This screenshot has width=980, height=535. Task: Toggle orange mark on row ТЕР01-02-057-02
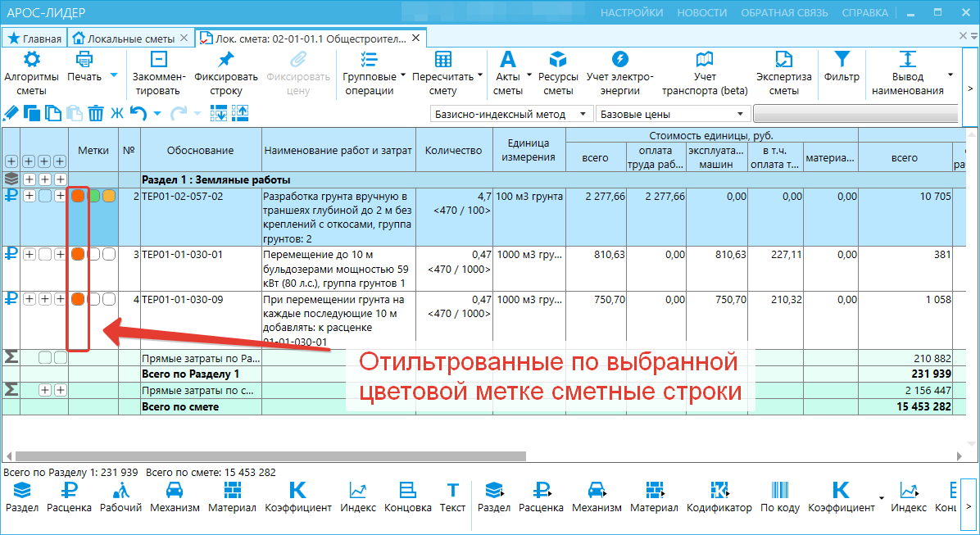(78, 197)
